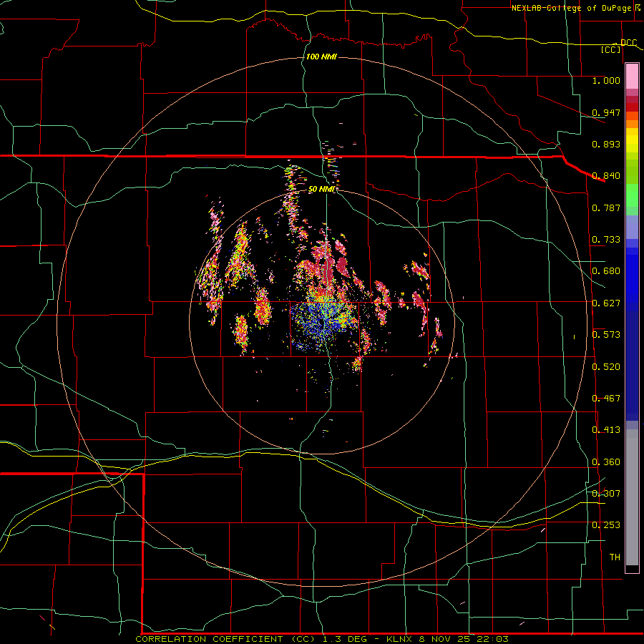Click the [CC] legend unit label
644x644 pixels.
click(611, 49)
